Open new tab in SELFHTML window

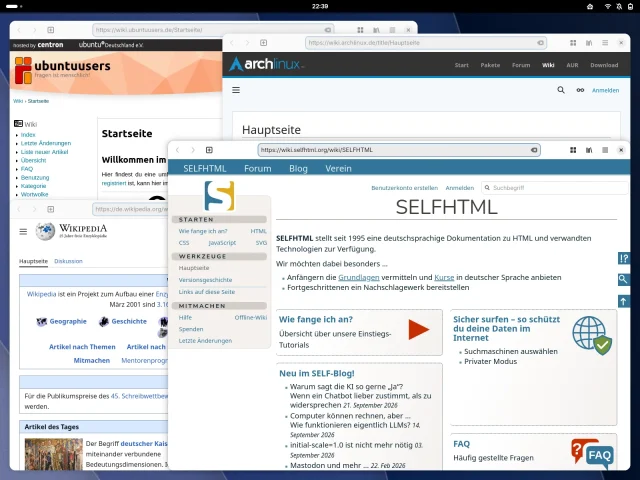(x=209, y=150)
